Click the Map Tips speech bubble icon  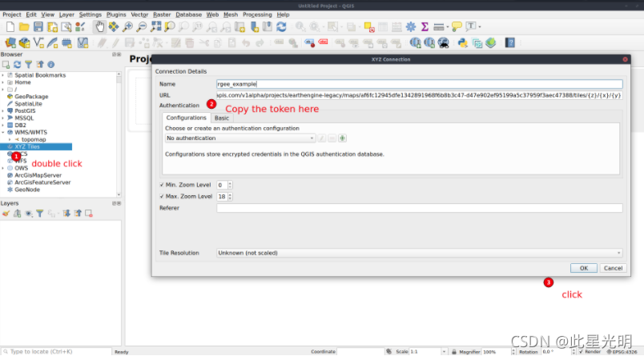457,27
